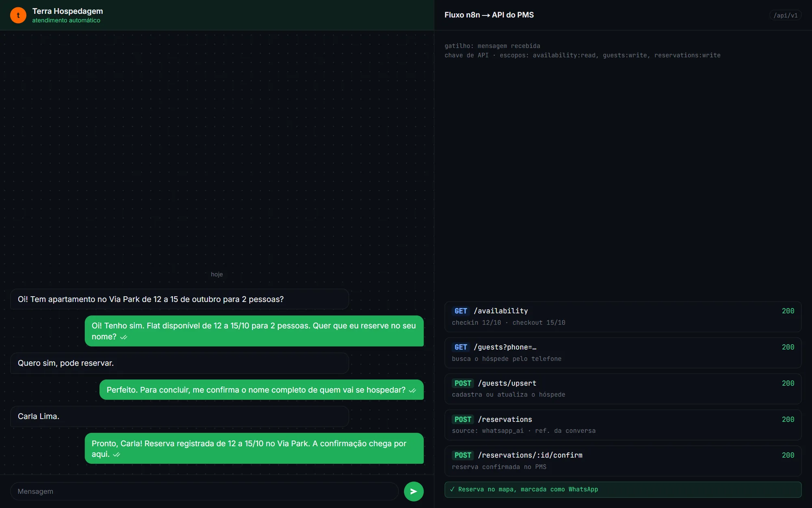Click the 'Oi! Tem apartamento no Via Park' message
Screen dimensions: 812x508
pyautogui.click(x=179, y=299)
